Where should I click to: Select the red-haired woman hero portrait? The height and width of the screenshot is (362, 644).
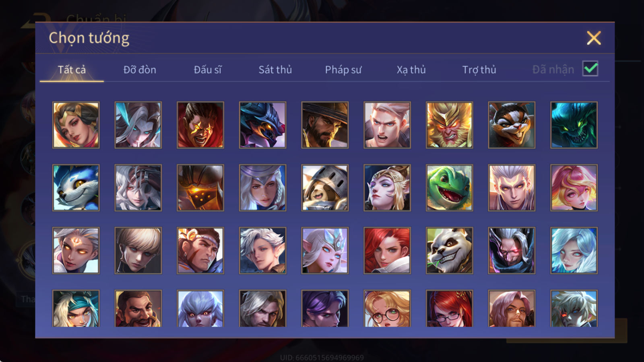(x=387, y=251)
